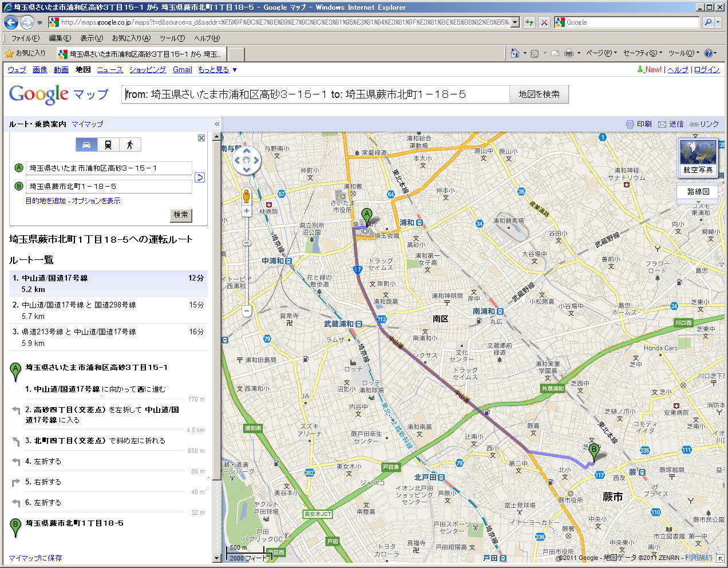Image resolution: width=728 pixels, height=568 pixels.
Task: Click the Pegman street view icon
Action: point(247,196)
